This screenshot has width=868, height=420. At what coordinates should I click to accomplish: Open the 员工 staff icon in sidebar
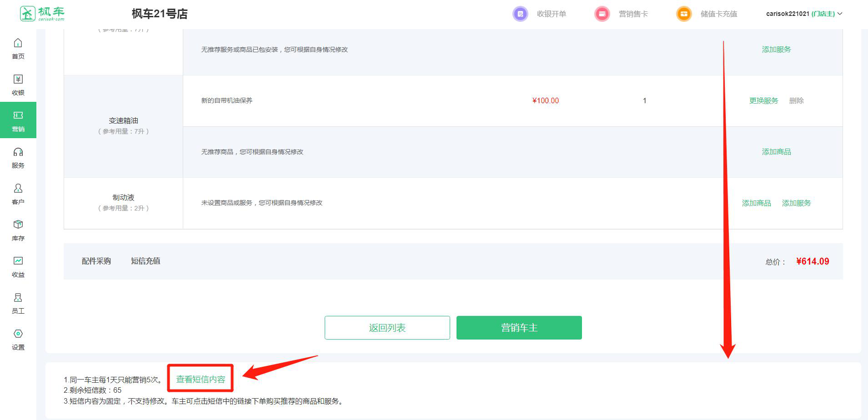[x=18, y=297]
